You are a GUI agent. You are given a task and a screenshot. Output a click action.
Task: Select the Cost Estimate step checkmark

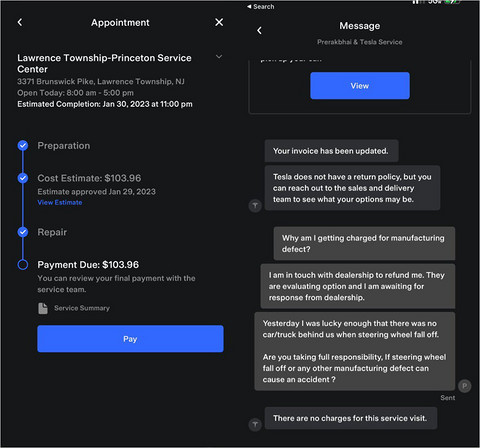click(23, 178)
